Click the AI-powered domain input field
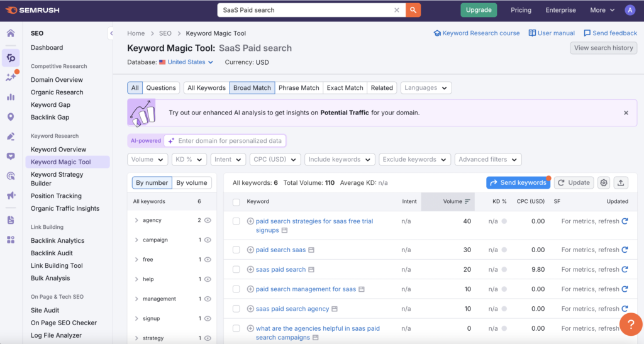This screenshot has height=344, width=644. pyautogui.click(x=230, y=141)
